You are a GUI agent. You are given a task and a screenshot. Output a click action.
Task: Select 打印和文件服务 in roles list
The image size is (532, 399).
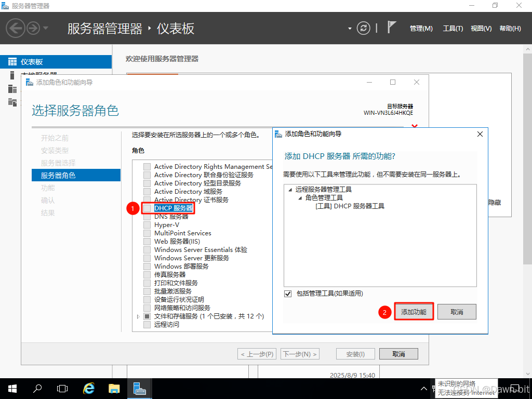tap(176, 283)
